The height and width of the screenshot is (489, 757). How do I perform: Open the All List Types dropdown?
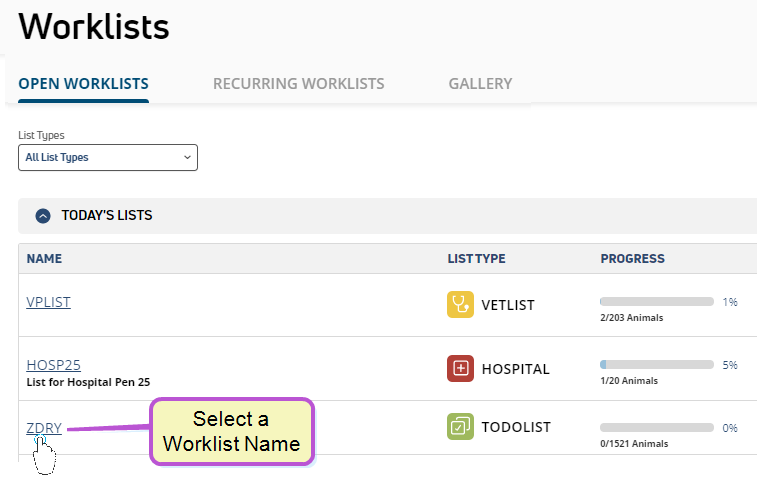click(x=108, y=157)
